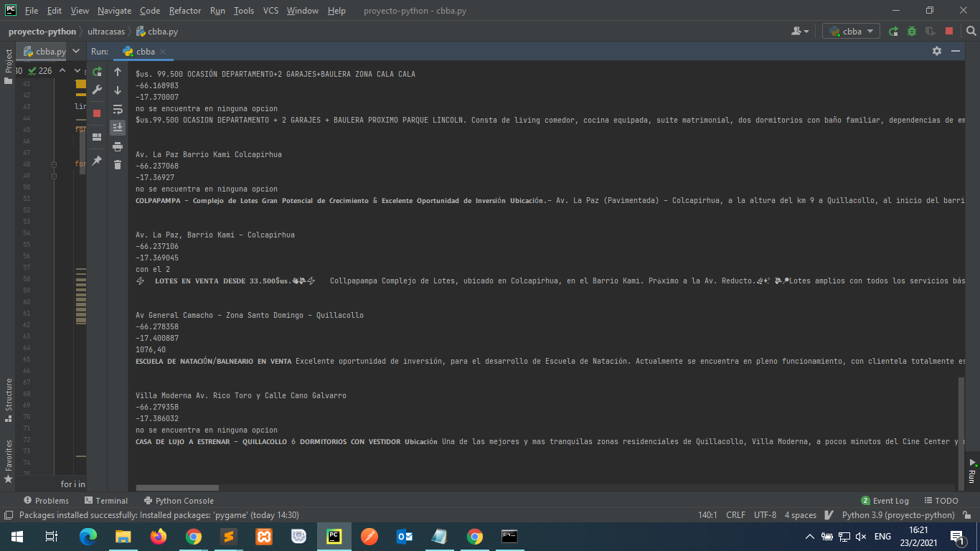
Task: Show hidden system tray icons
Action: (810, 536)
